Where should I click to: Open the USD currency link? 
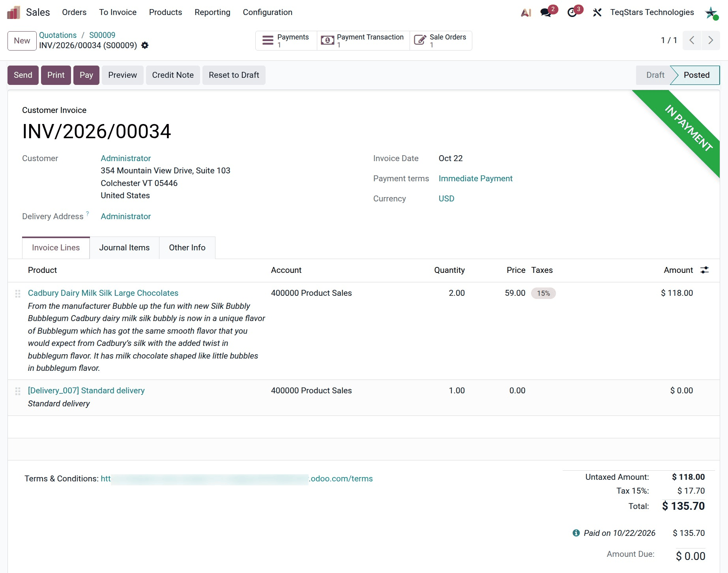[446, 199]
